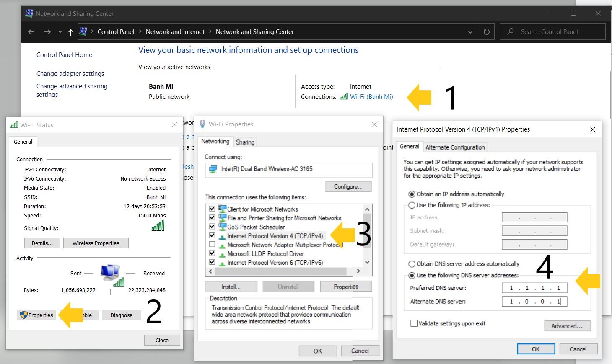The width and height of the screenshot is (612, 364).
Task: Go up one level with up arrow
Action: coord(70,32)
